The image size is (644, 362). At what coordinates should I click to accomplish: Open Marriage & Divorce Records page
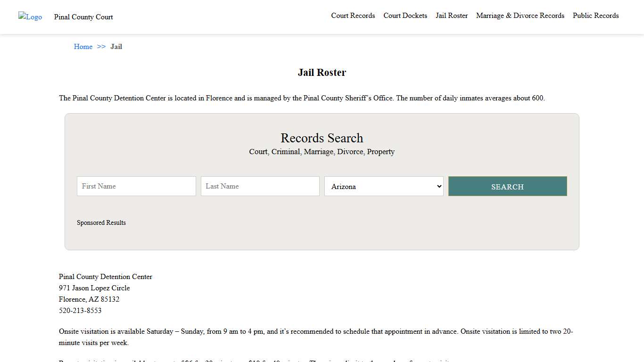(x=520, y=16)
